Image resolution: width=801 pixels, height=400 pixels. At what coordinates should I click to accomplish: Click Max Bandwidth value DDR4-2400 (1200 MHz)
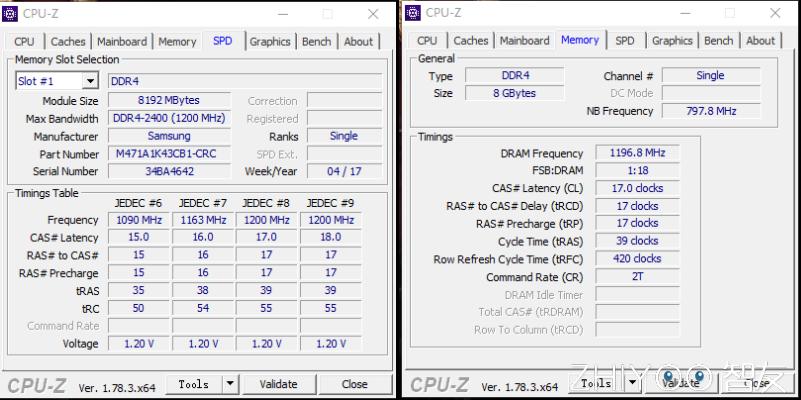click(x=169, y=118)
